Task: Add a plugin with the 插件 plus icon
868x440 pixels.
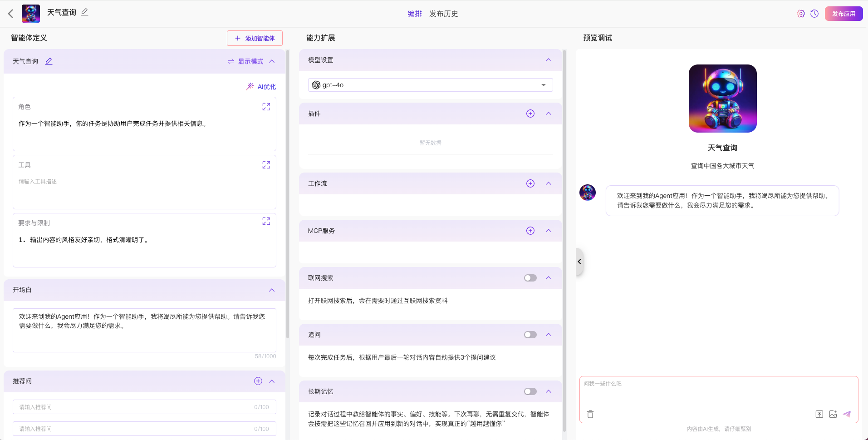Action: pos(530,114)
